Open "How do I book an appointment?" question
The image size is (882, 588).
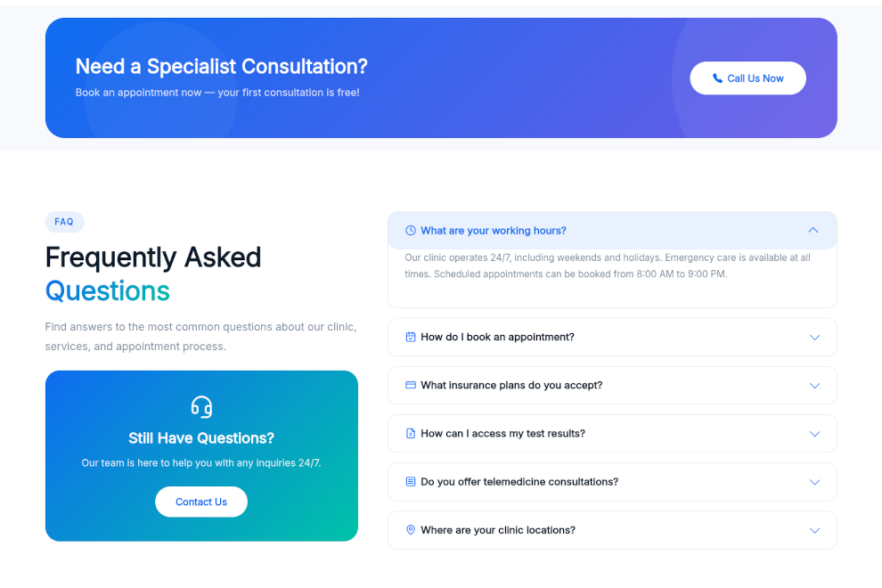497,338
